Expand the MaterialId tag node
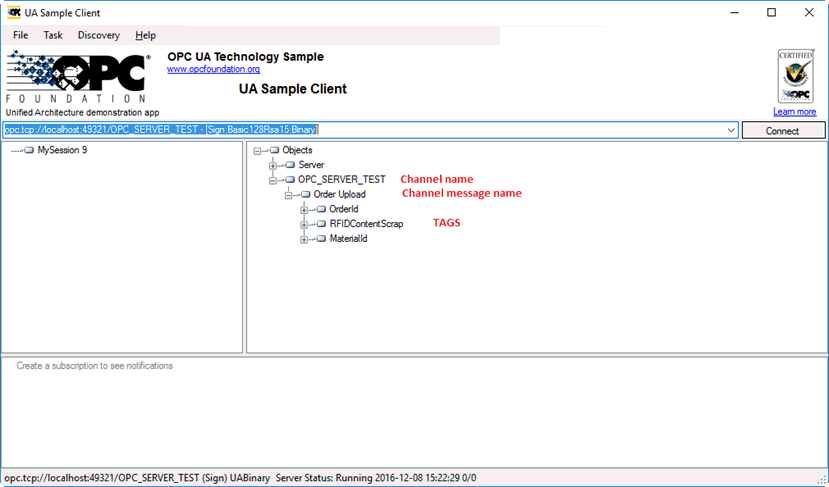This screenshot has width=829, height=487. pyautogui.click(x=304, y=240)
